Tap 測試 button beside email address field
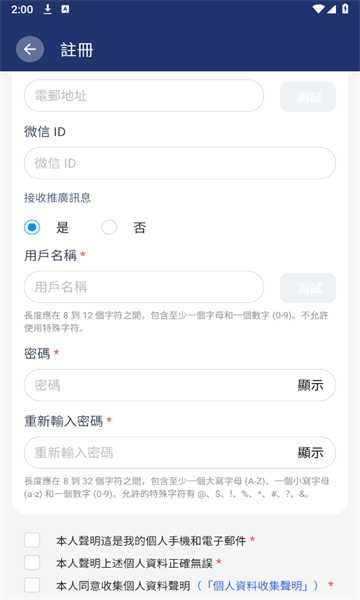Viewport: 360px width, 600px height. 308,97
